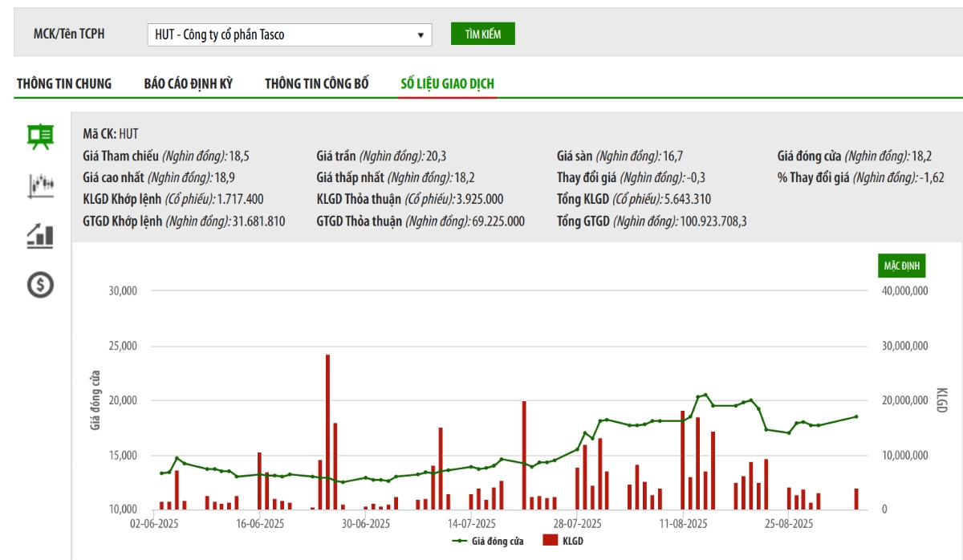Viewport: 963px width, 560px height.
Task: Click the highest closing price point in mid-August
Action: tap(705, 395)
